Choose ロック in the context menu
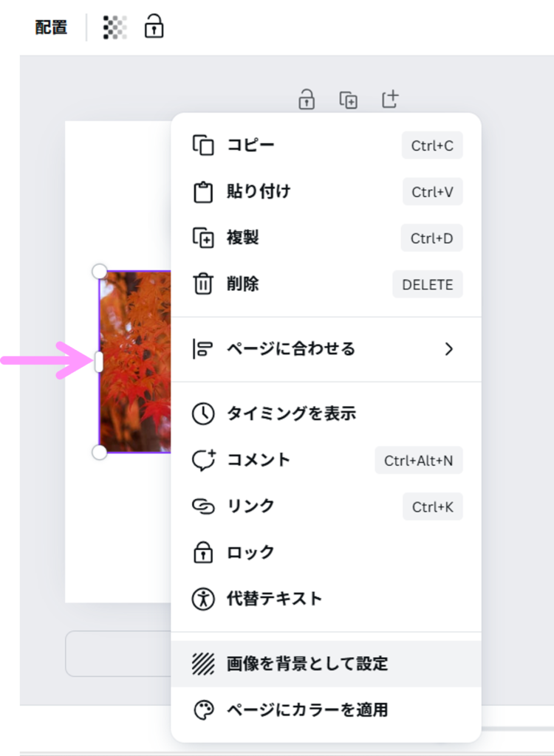Screen dimensions: 554x756 250,552
